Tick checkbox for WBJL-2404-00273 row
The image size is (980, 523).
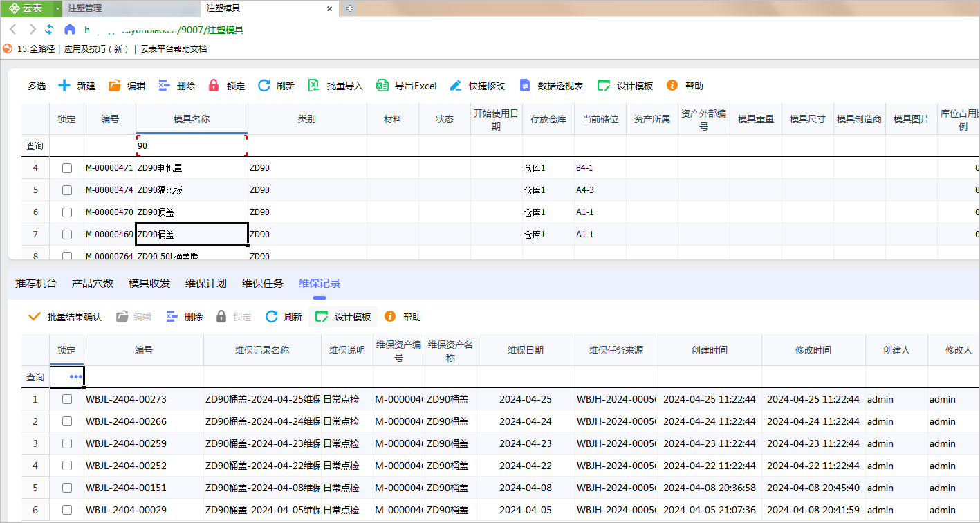(x=67, y=399)
